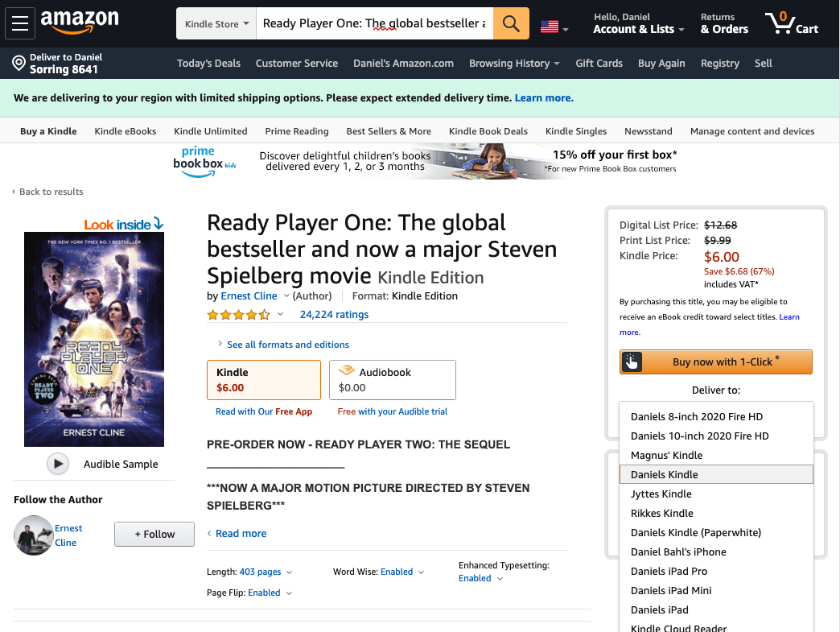Open Kindle eBooks tab
840x632 pixels.
(x=126, y=131)
